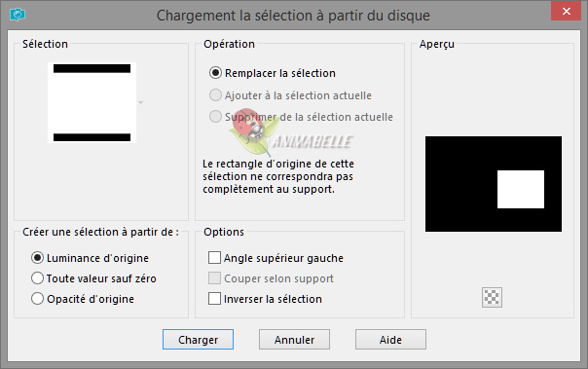Click the selection thumbnail with black bars

coord(92,103)
